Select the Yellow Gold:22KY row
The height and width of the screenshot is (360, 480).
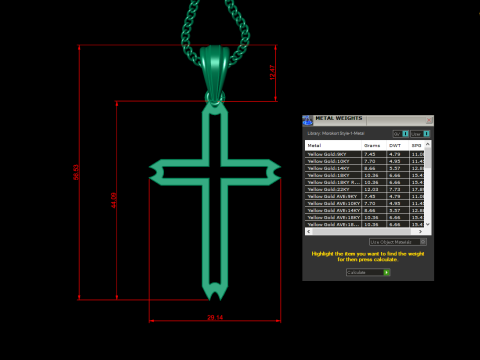coord(365,189)
